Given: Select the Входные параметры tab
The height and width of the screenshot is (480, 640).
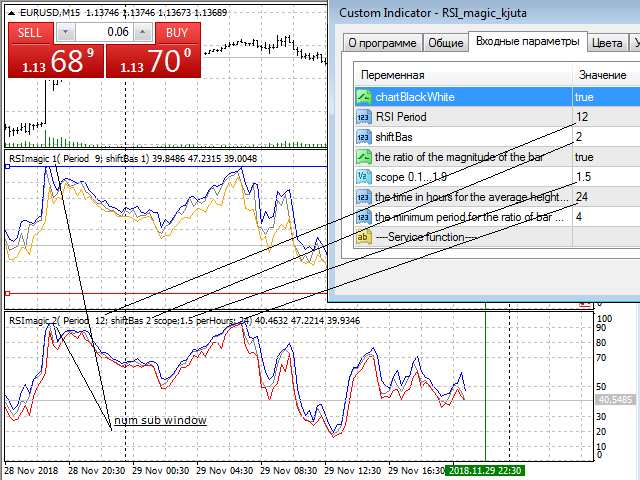Looking at the screenshot, I should click(x=527, y=42).
